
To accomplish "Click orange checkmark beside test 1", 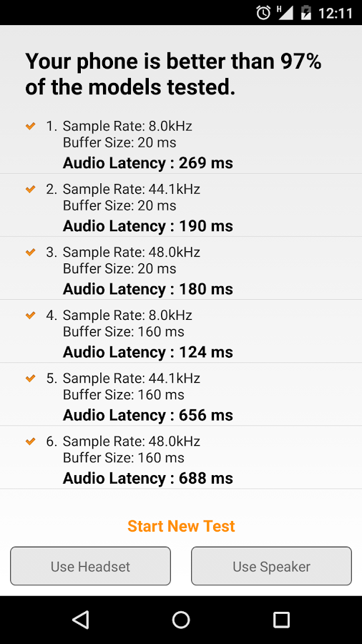I will 30,126.
